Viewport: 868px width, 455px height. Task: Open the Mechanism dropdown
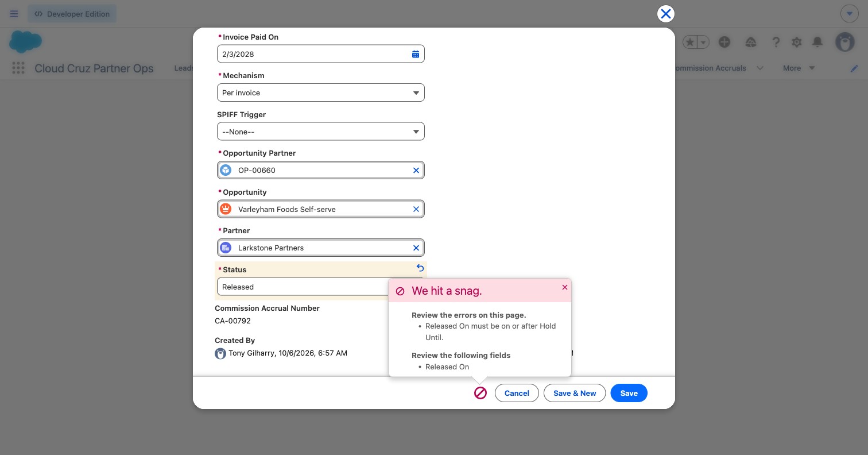click(321, 92)
